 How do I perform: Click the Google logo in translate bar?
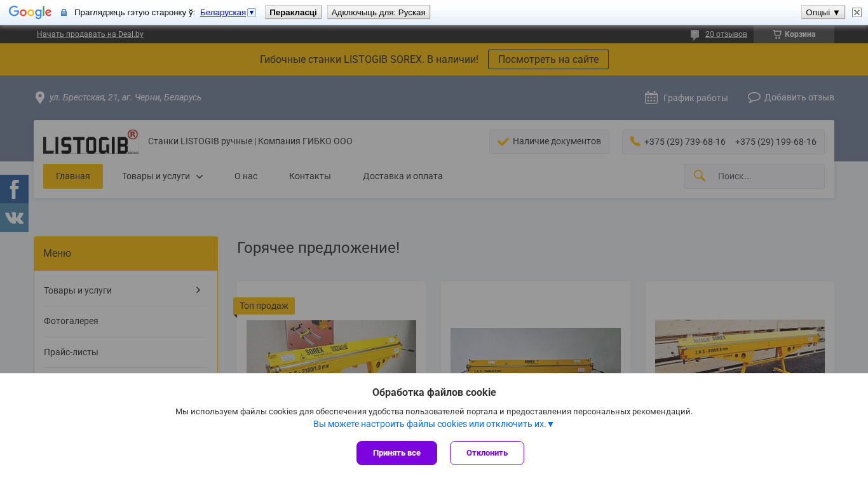(x=30, y=12)
